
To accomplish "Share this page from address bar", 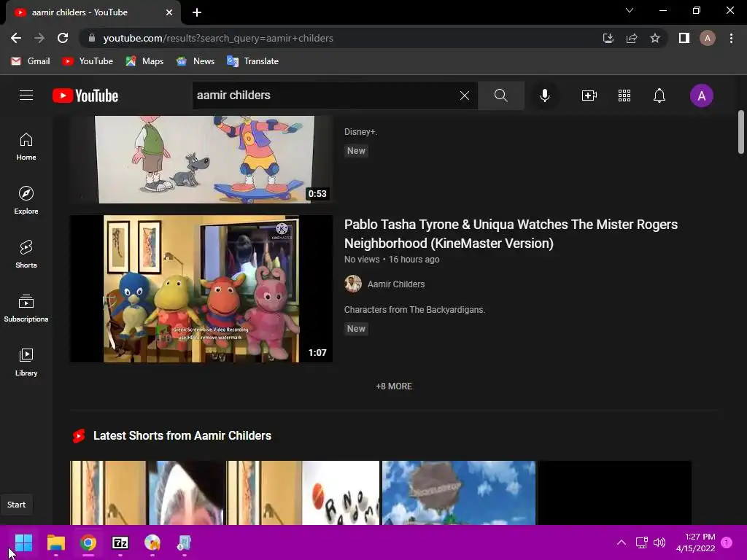I will point(632,38).
